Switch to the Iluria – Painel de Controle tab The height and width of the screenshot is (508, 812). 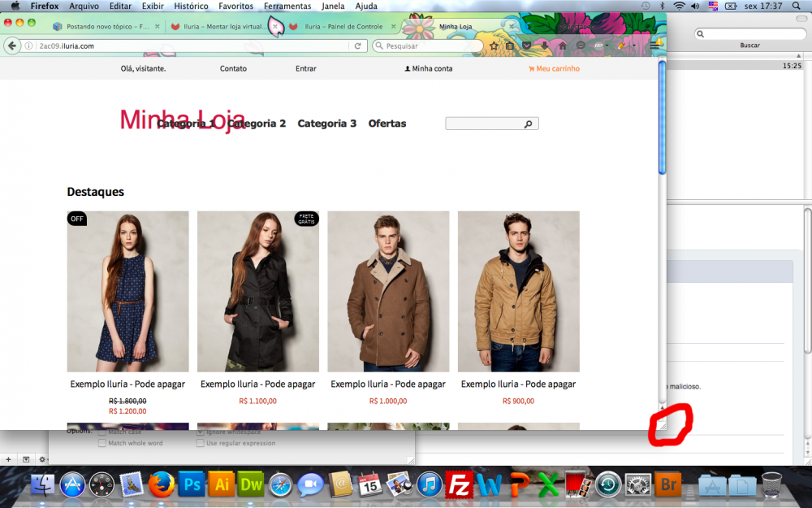[343, 27]
